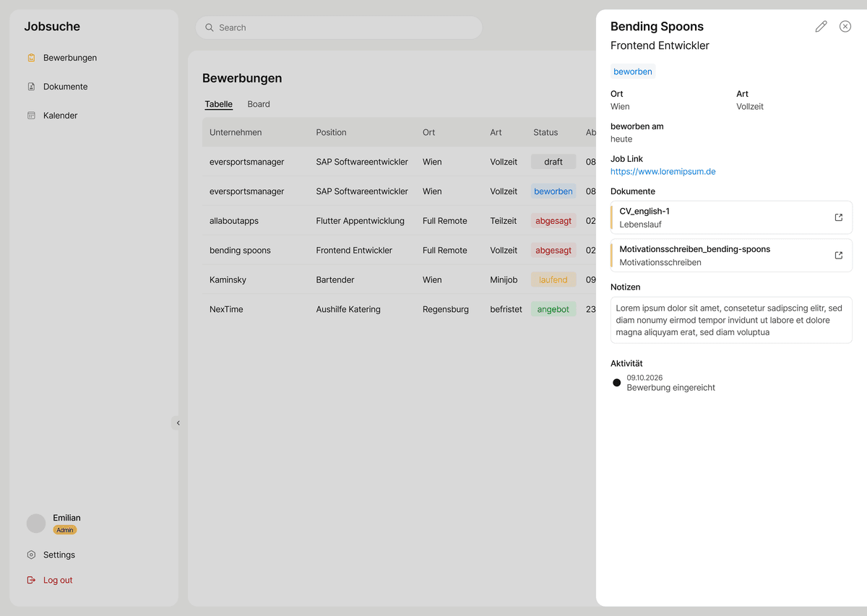The image size is (867, 616).
Task: Click Flutter Appentwicklung position cell
Action: click(x=360, y=221)
